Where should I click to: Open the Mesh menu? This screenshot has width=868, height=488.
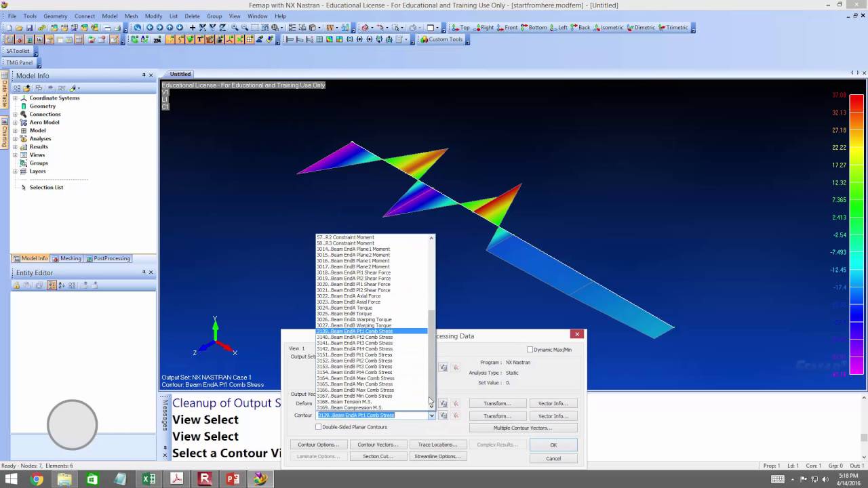(x=131, y=16)
